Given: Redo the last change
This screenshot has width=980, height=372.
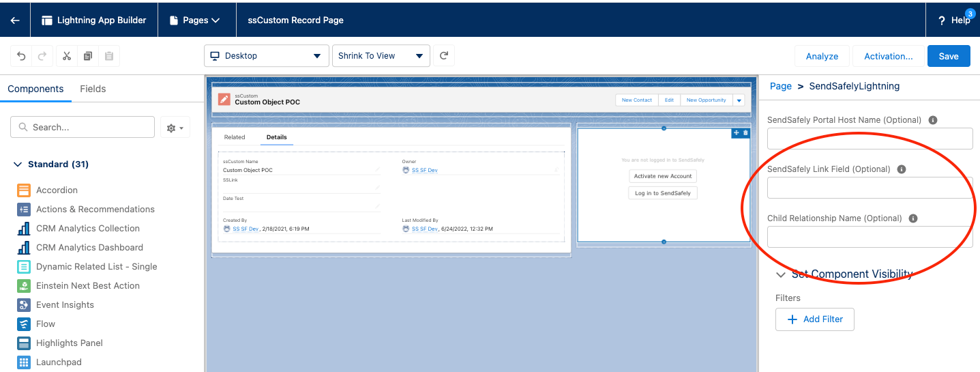Looking at the screenshot, I should pos(42,56).
